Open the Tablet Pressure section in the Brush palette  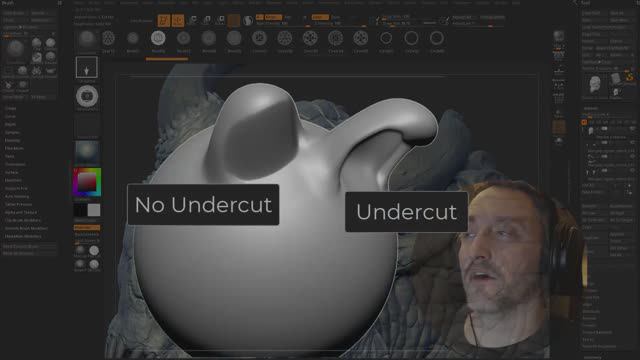(x=18, y=204)
